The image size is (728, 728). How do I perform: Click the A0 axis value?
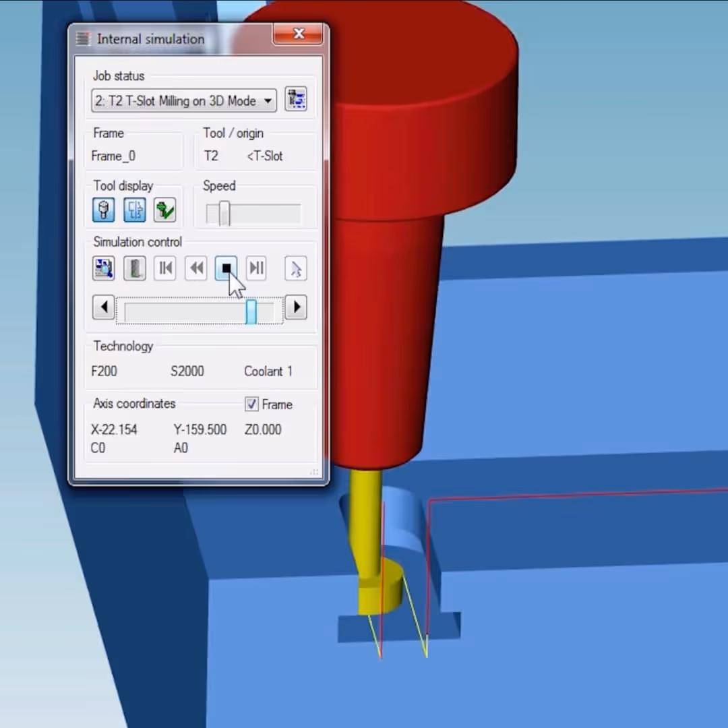(181, 448)
